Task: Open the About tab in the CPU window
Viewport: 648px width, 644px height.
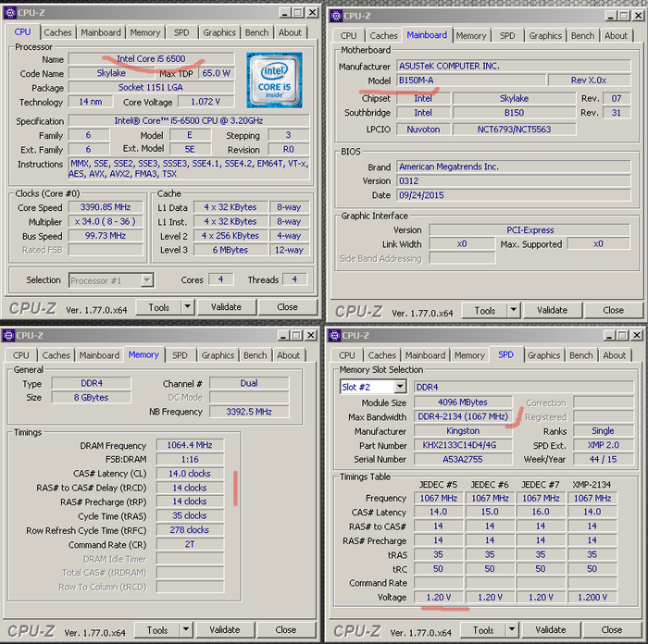Action: pyautogui.click(x=290, y=32)
